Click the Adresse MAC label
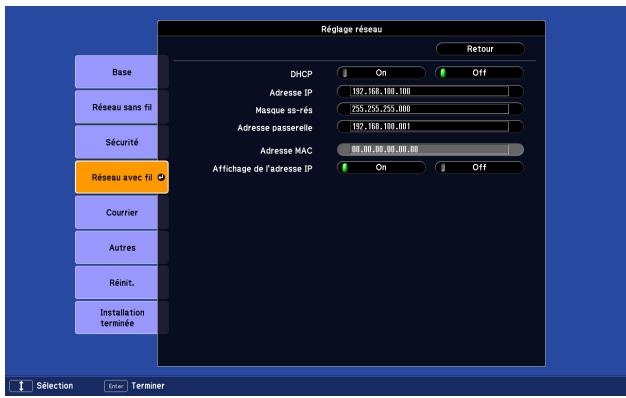Screen dimensions: 626x398 [286, 150]
